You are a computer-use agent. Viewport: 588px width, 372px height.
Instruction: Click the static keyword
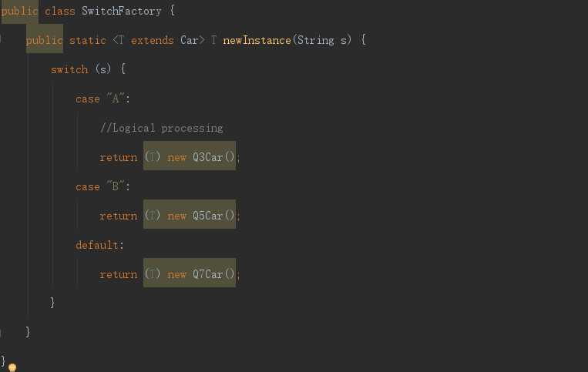click(88, 40)
